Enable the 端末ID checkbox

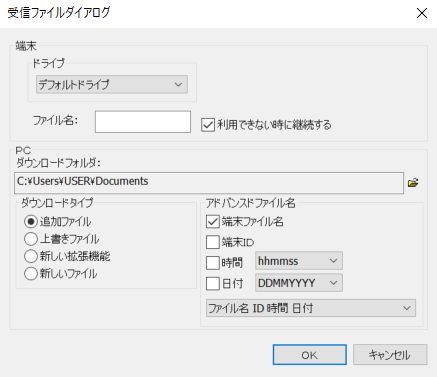pyautogui.click(x=212, y=242)
